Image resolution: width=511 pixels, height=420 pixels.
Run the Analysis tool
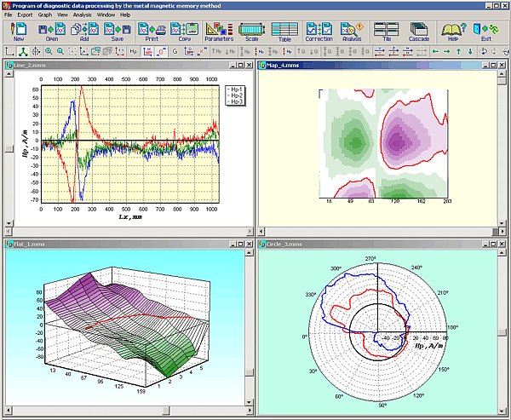351,32
